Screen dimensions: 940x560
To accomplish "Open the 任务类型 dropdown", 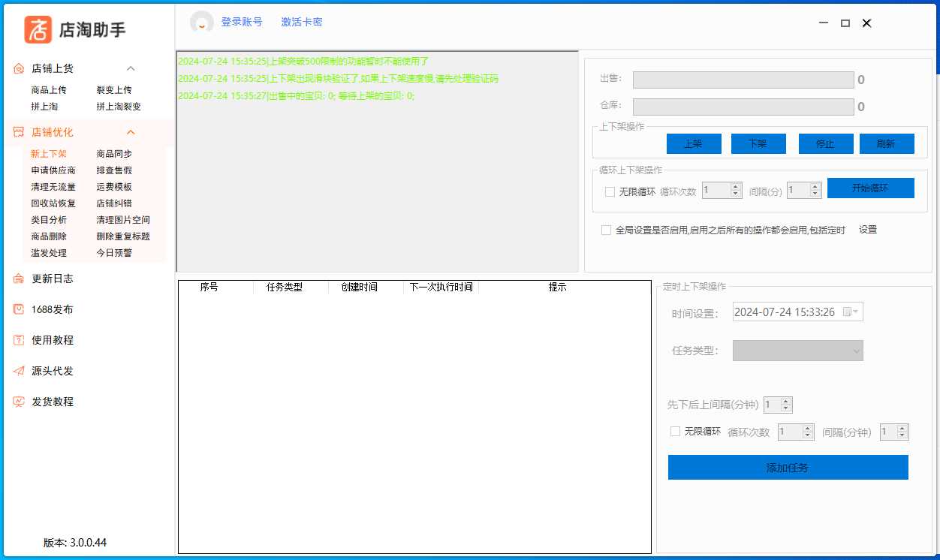I will click(797, 351).
